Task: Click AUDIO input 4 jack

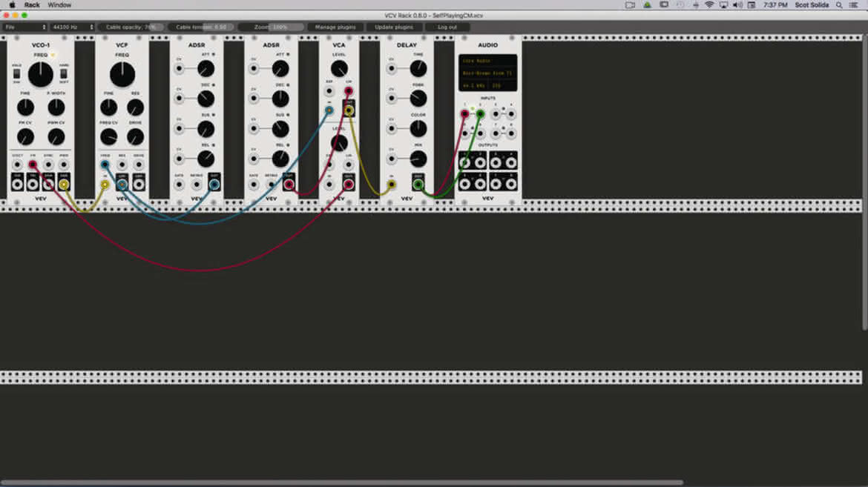Action: (511, 114)
